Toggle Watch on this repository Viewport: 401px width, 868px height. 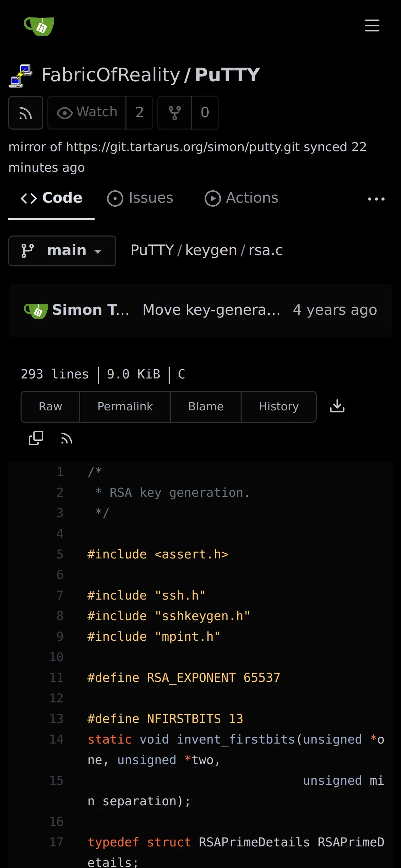tap(87, 113)
